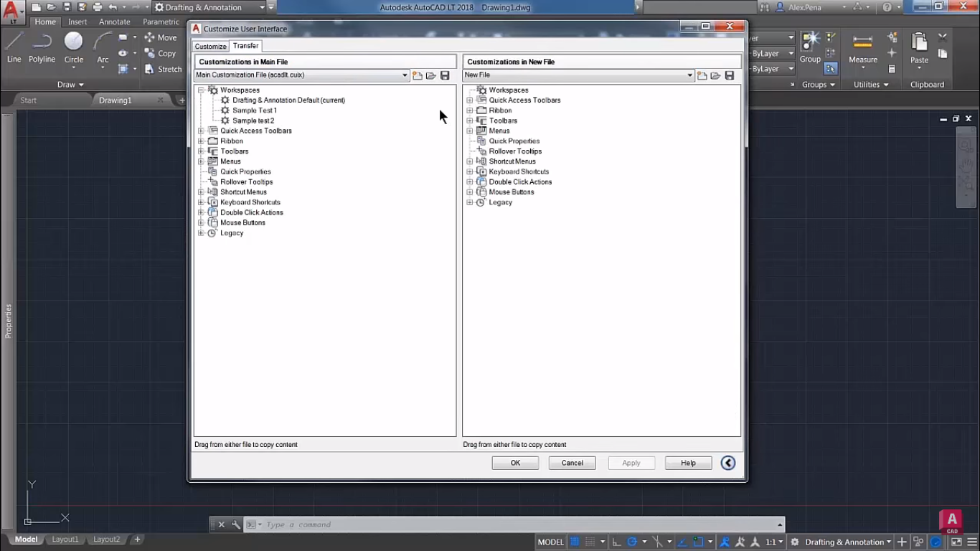This screenshot has height=551, width=980.
Task: Expand the Utilities panel flyout
Action: [871, 85]
